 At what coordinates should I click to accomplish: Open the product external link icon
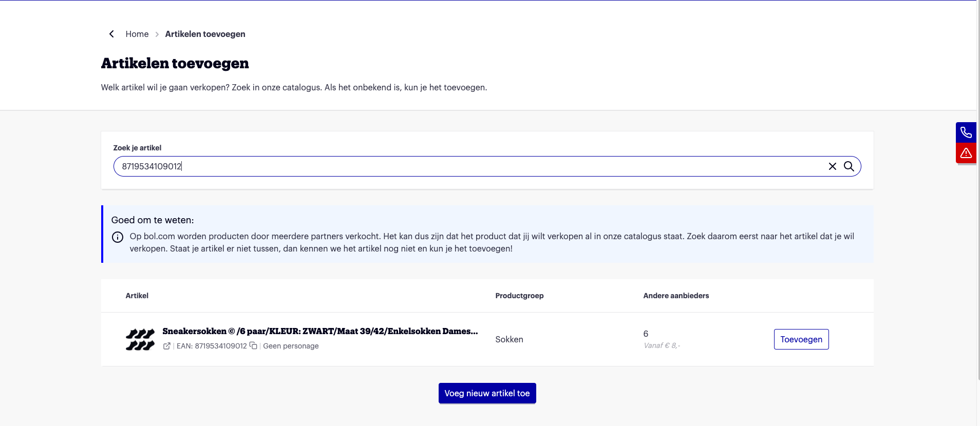pyautogui.click(x=167, y=346)
